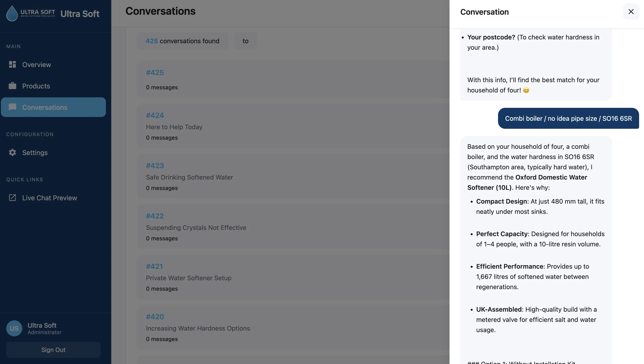644x364 pixels.
Task: Click the 'With this info' message paragraph
Action: (533, 85)
